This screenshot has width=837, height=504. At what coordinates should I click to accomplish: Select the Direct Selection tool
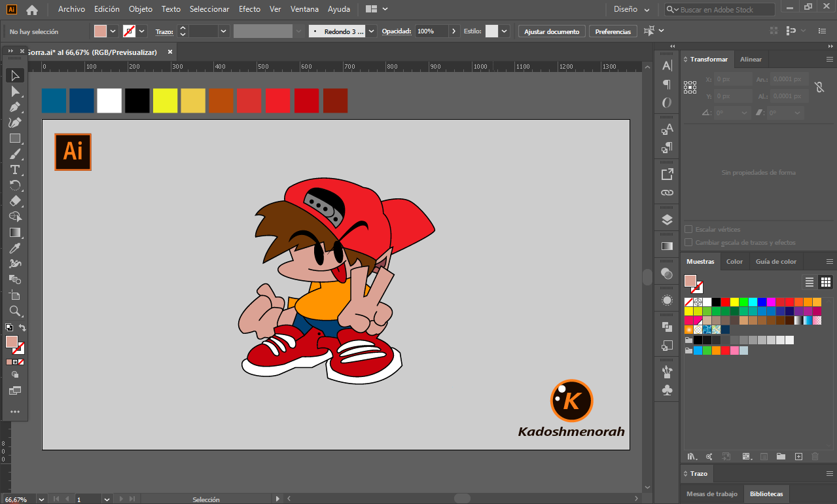click(15, 91)
